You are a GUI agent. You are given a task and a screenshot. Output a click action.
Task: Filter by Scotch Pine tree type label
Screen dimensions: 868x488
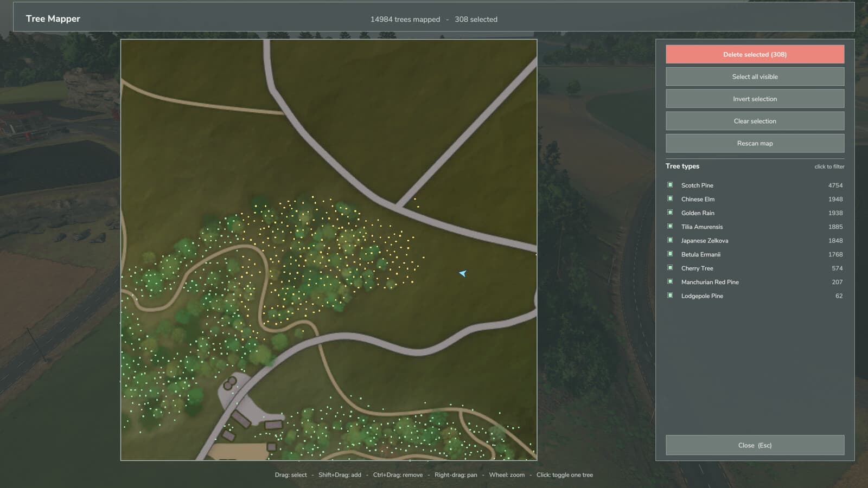[x=697, y=185]
